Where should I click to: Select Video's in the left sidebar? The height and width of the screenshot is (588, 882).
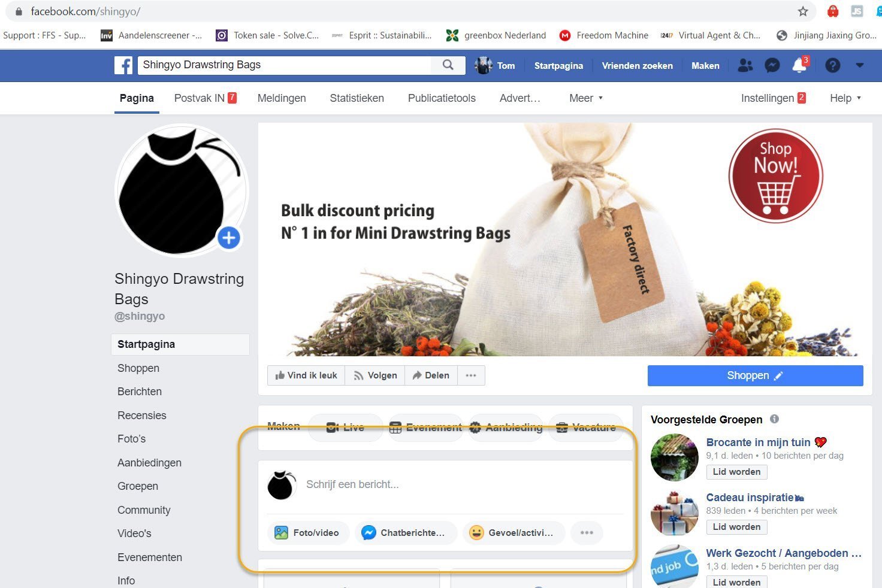134,534
